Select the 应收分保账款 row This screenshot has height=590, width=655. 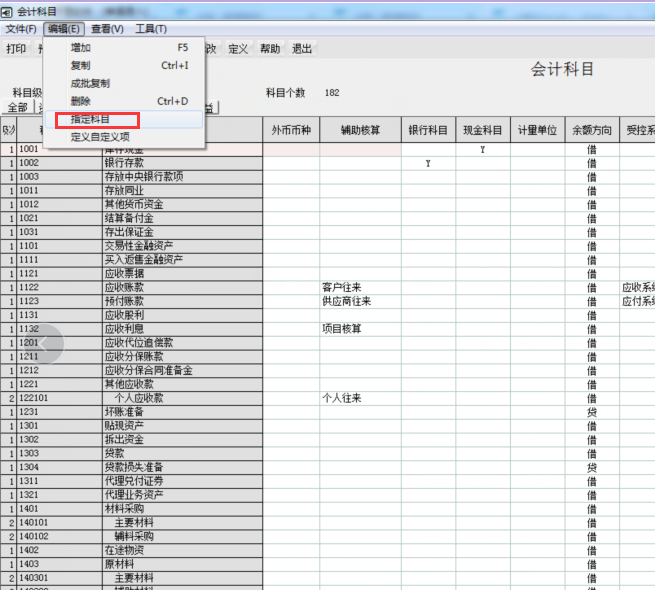pos(182,356)
